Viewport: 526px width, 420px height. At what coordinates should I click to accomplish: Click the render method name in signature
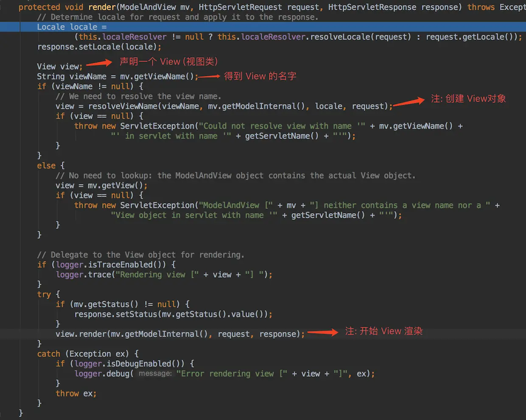(x=102, y=7)
